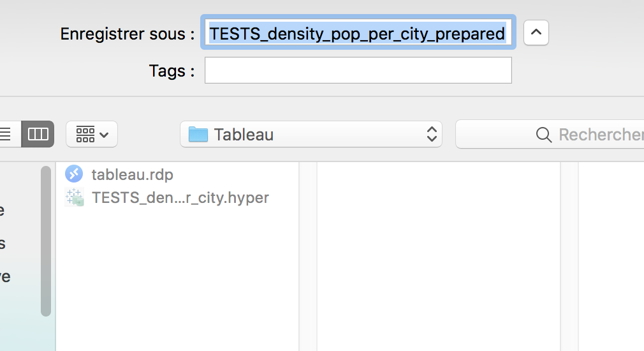The width and height of the screenshot is (644, 351).
Task: Click inside the Tags field
Action: 358,70
